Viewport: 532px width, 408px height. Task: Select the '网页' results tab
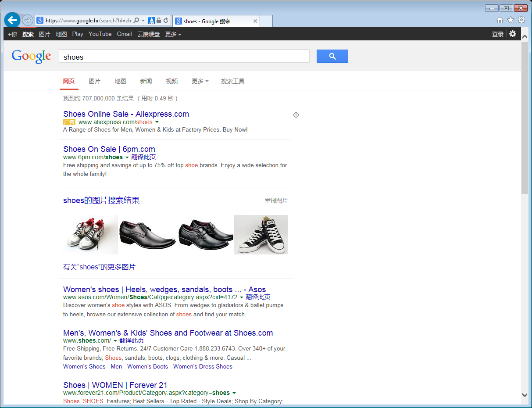(69, 81)
